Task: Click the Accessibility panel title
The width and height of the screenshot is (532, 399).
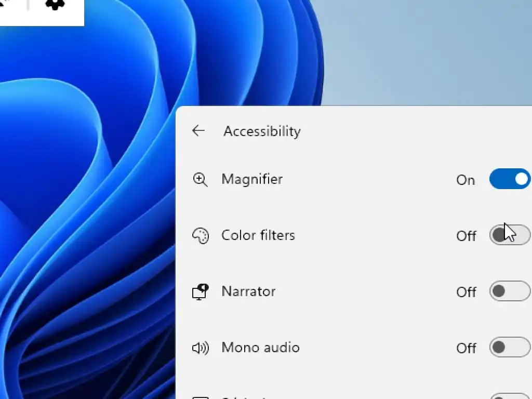Action: click(x=262, y=131)
